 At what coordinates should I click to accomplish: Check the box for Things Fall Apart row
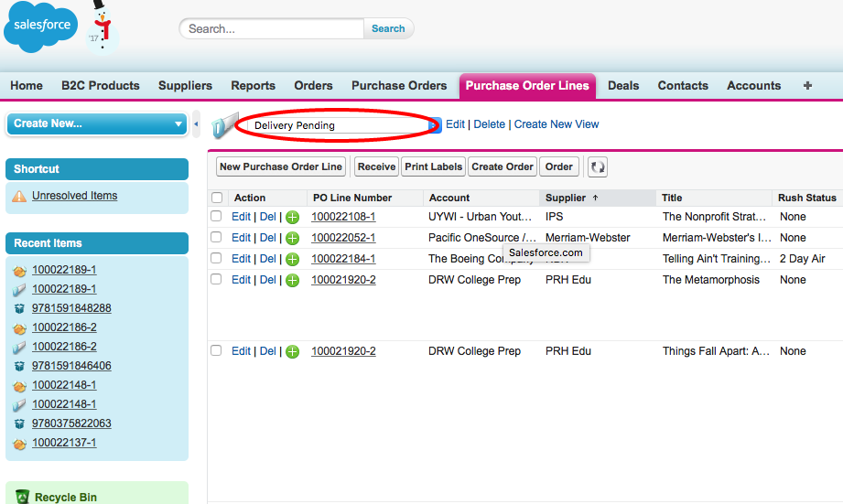click(x=216, y=350)
